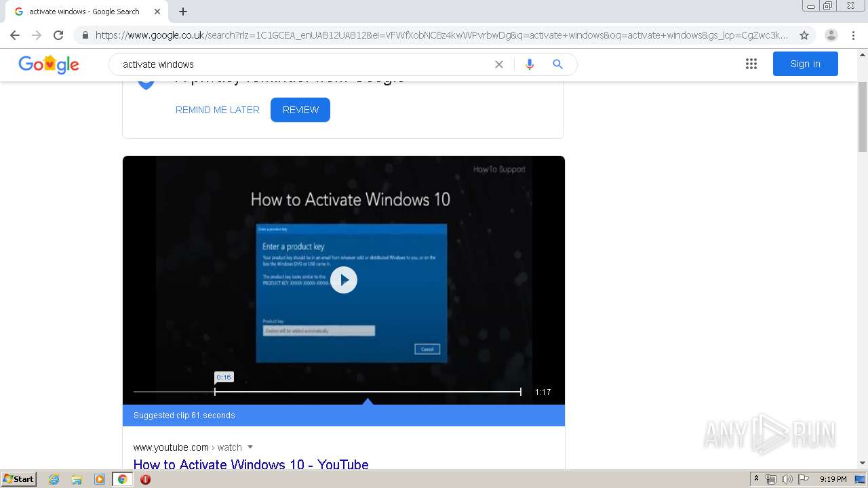Screen dimensions: 868x488
Task: Open the Action Center flag icon
Action: (x=804, y=479)
